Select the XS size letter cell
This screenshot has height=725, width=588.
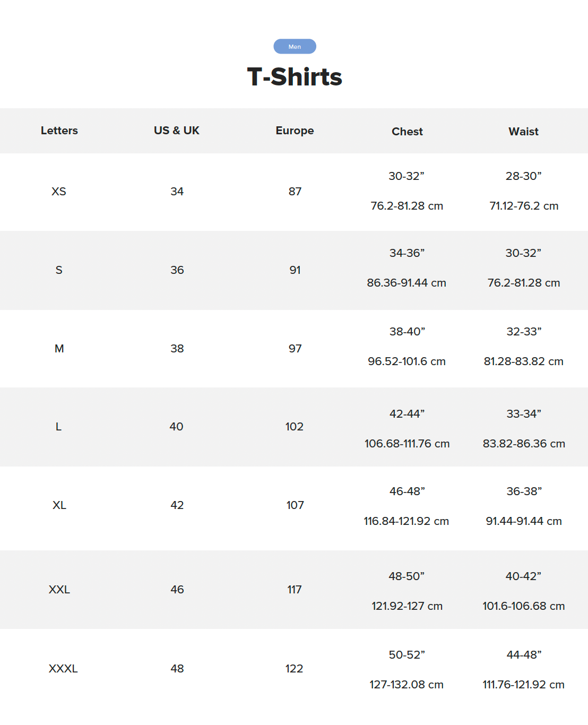pyautogui.click(x=59, y=192)
